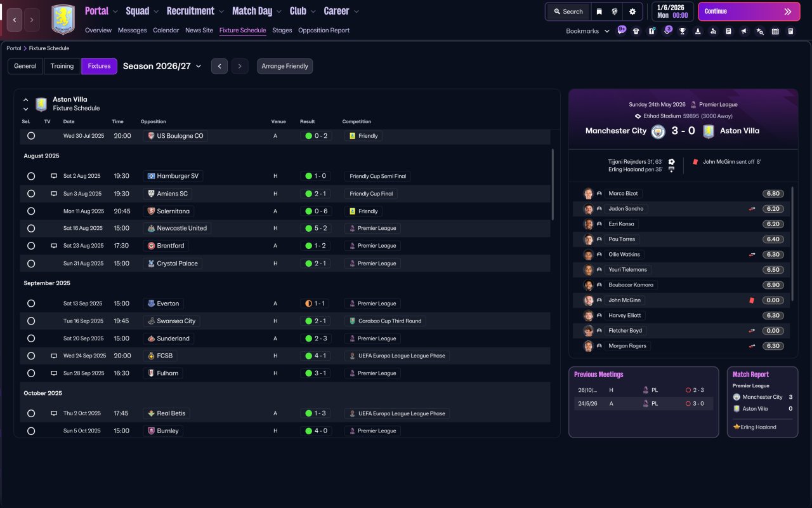The image size is (812, 508).
Task: Click the Arrange Friendly button
Action: (285, 66)
